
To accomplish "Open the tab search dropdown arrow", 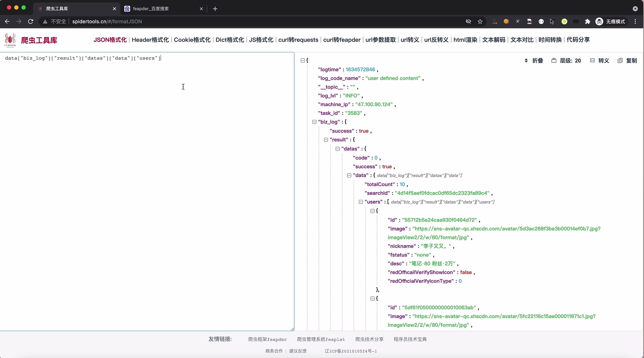I will 635,9.
